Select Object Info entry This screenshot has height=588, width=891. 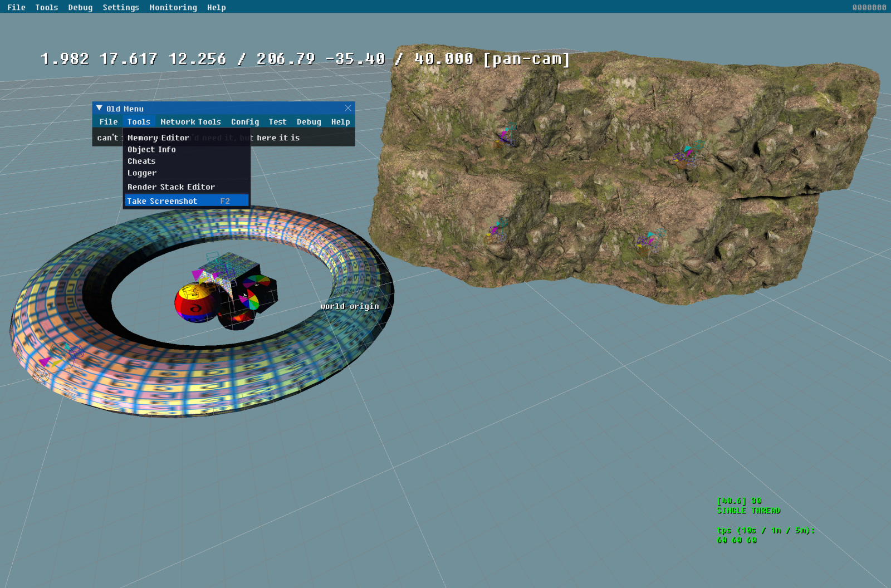point(187,149)
